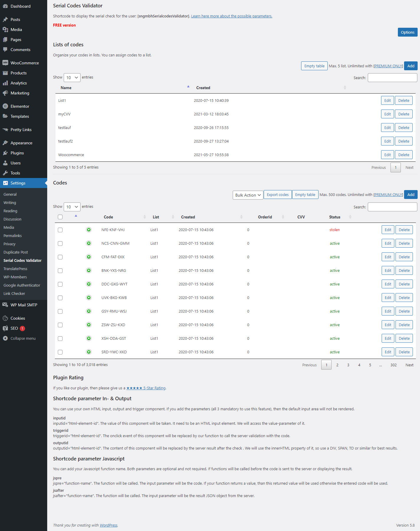Open Permalinks in the Settings submenu
420x531 pixels.
click(x=13, y=236)
